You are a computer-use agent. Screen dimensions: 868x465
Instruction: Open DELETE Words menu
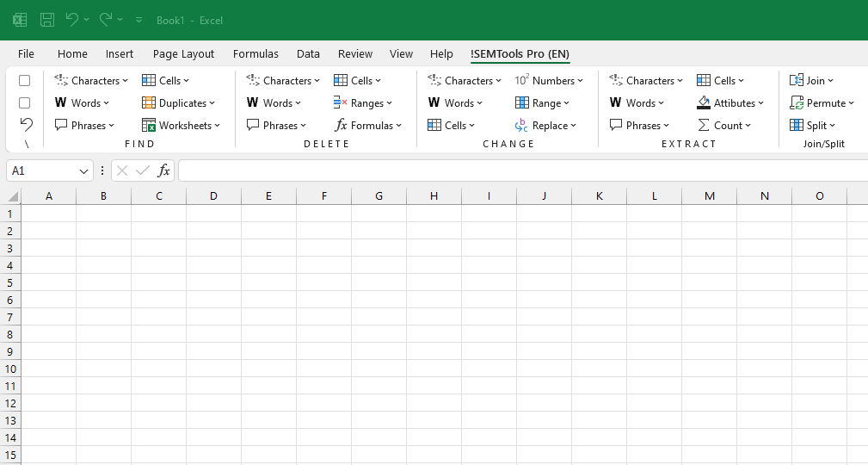tap(274, 102)
